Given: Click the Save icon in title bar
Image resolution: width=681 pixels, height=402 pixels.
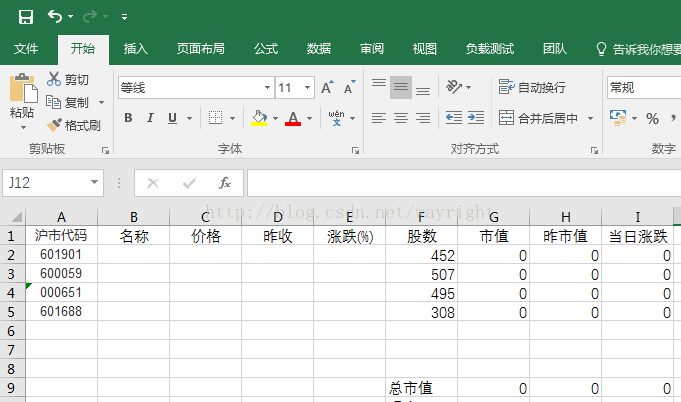Looking at the screenshot, I should 25,16.
